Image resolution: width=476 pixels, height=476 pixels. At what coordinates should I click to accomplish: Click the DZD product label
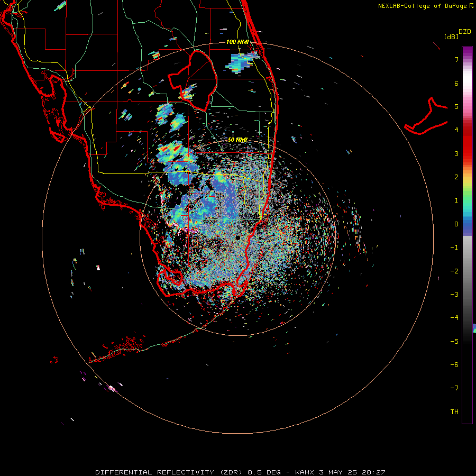pyautogui.click(x=465, y=32)
